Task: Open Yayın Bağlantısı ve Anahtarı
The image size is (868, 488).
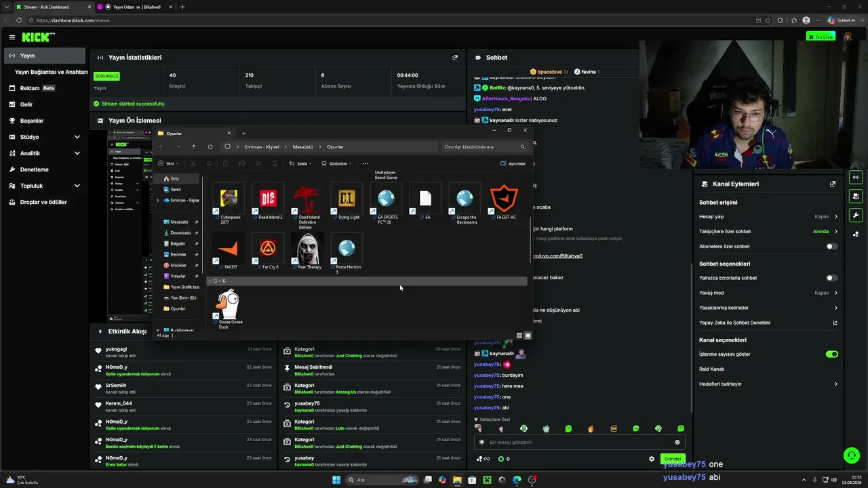Action: (51, 72)
